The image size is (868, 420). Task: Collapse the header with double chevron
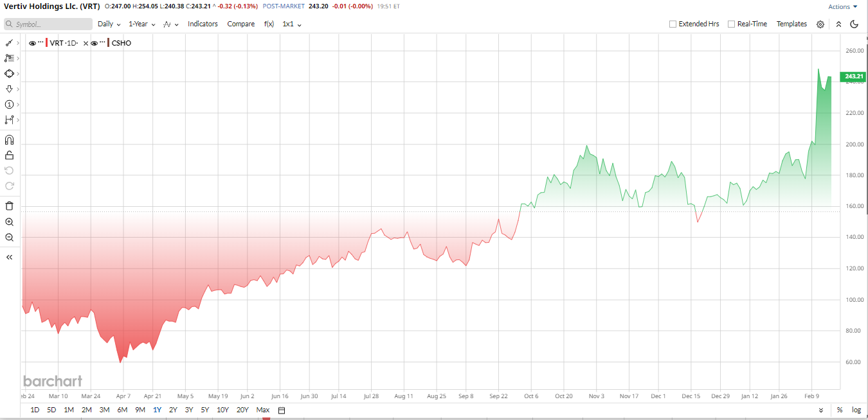(x=838, y=24)
